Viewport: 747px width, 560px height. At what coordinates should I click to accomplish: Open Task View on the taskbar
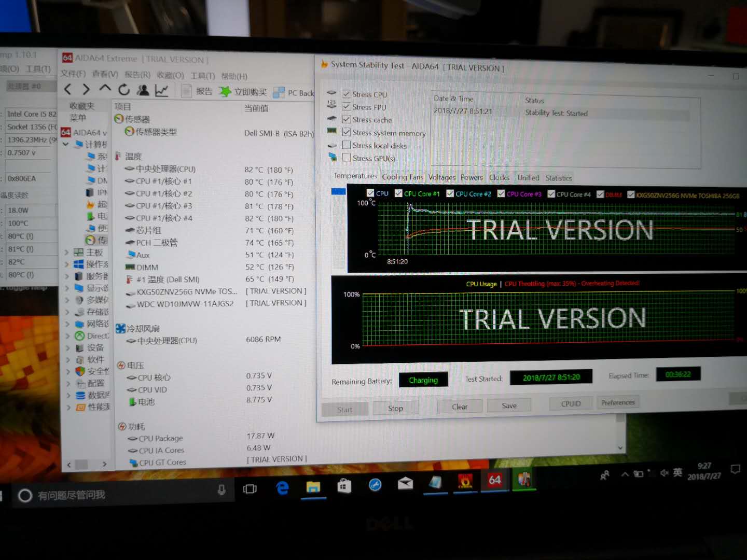pos(250,489)
